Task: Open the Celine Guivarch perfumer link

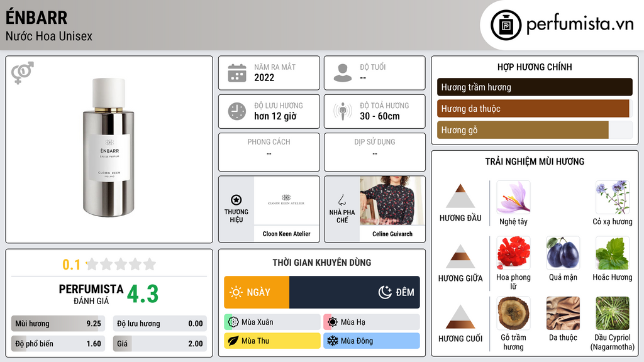Action: [x=392, y=234]
